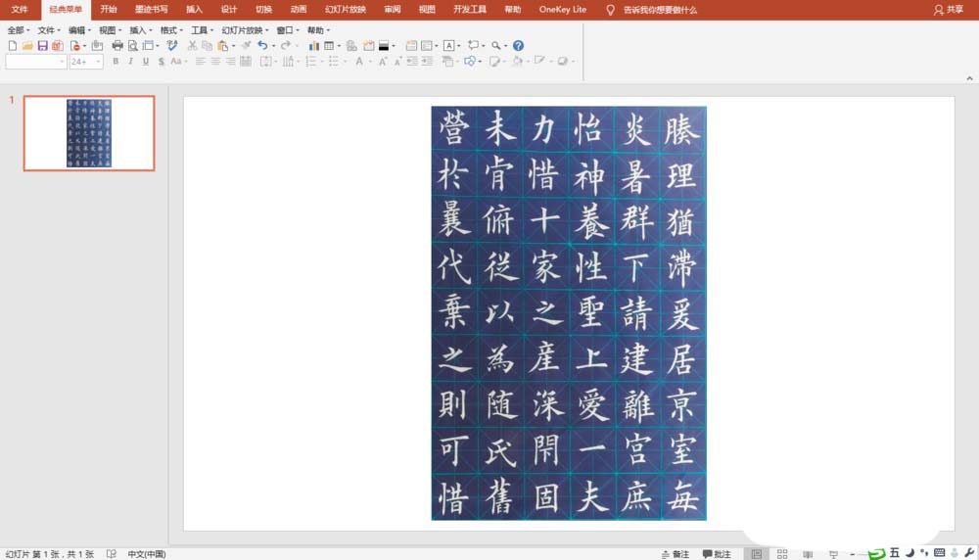Click the 批注 comments button

[x=717, y=554]
